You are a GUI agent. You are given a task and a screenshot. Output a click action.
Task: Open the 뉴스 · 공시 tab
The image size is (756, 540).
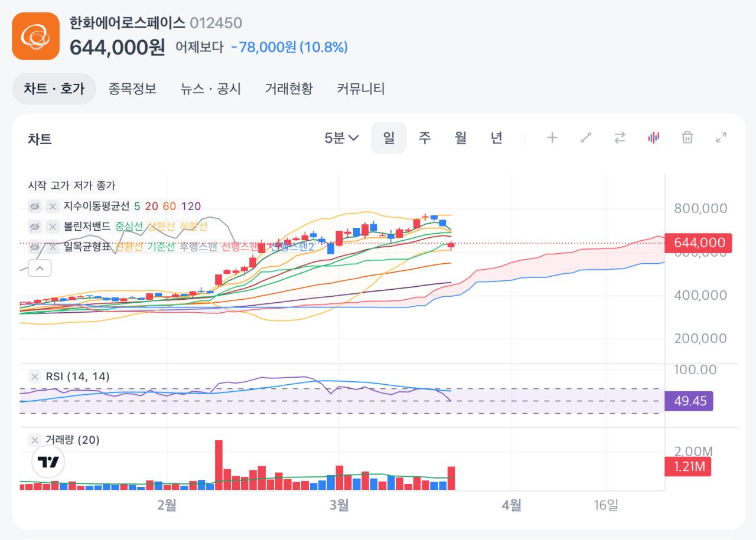tap(211, 89)
